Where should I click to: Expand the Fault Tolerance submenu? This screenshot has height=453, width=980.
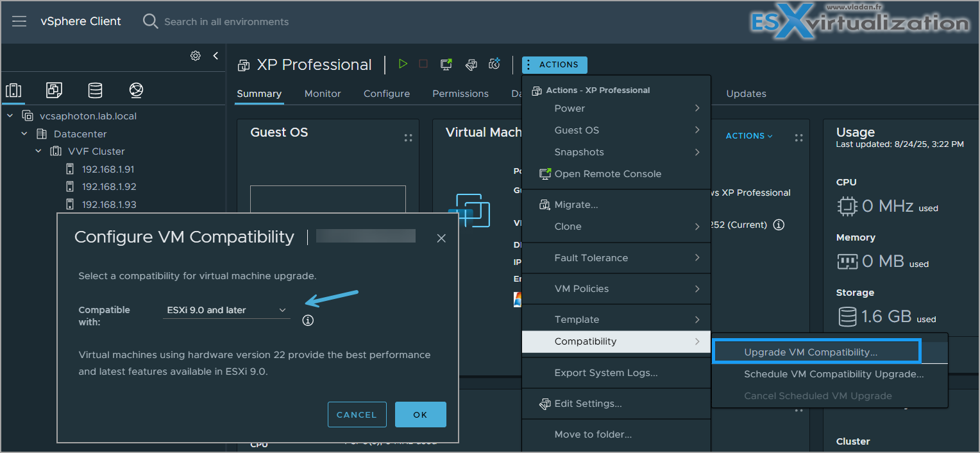616,258
